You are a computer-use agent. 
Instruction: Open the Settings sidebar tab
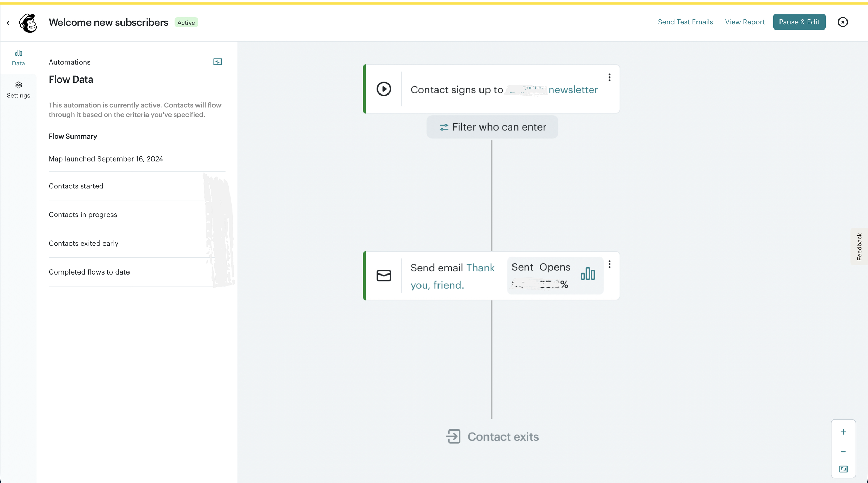point(18,90)
